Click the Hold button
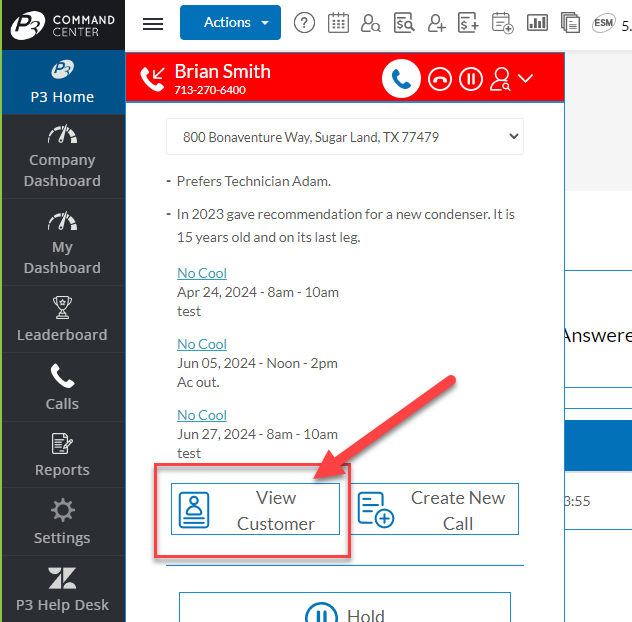The image size is (632, 622). coord(345,607)
